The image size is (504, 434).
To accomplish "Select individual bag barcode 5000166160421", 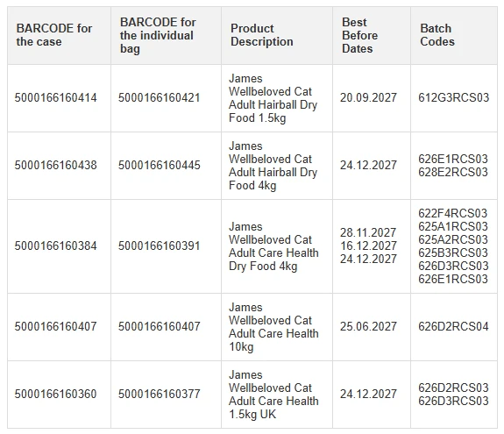I will (x=160, y=97).
